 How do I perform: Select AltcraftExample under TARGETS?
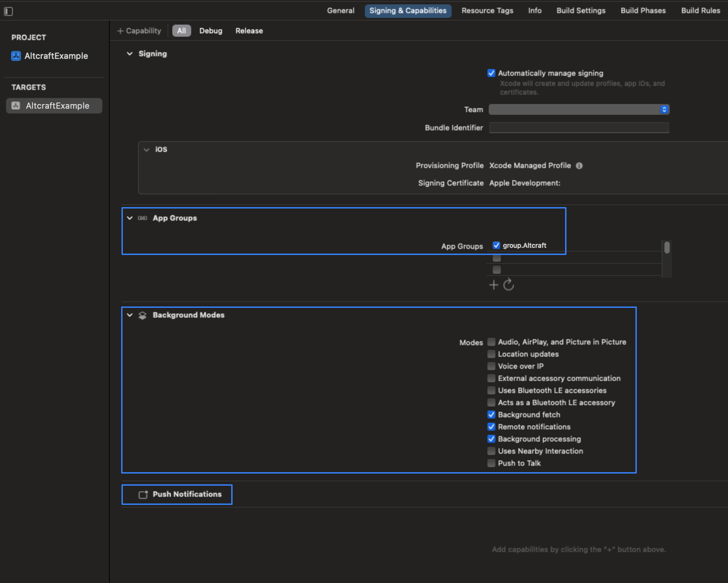[x=54, y=106]
